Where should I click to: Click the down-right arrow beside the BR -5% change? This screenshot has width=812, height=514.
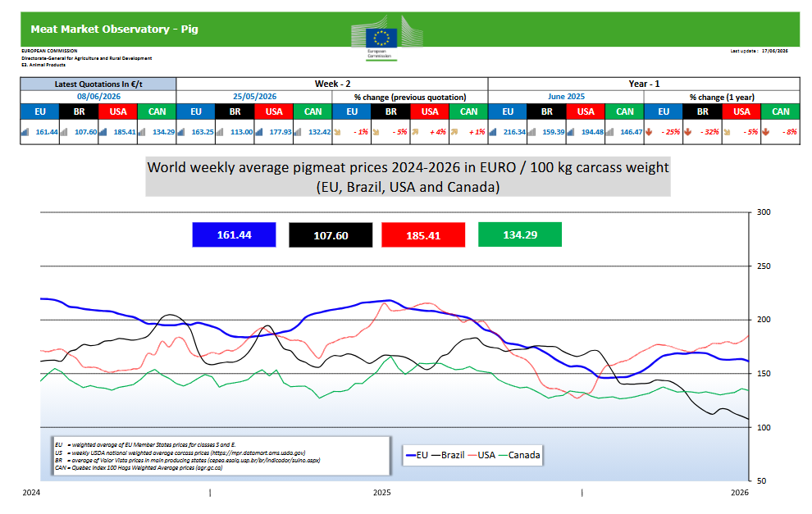pyautogui.click(x=376, y=132)
